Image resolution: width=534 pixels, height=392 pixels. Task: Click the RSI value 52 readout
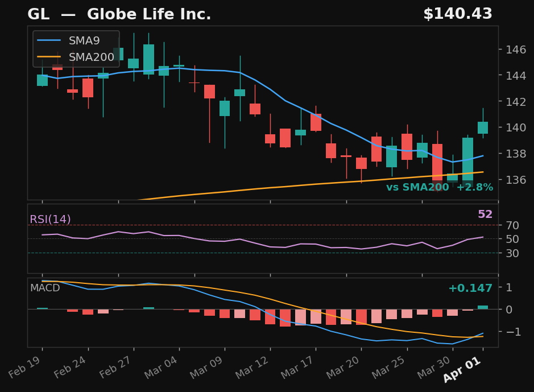(485, 214)
